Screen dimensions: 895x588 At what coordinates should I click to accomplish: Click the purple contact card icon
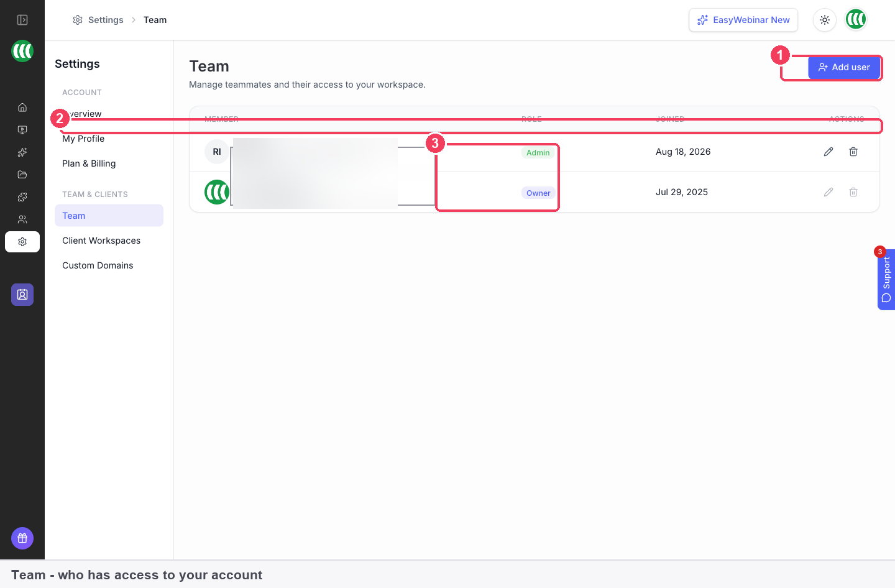tap(22, 295)
